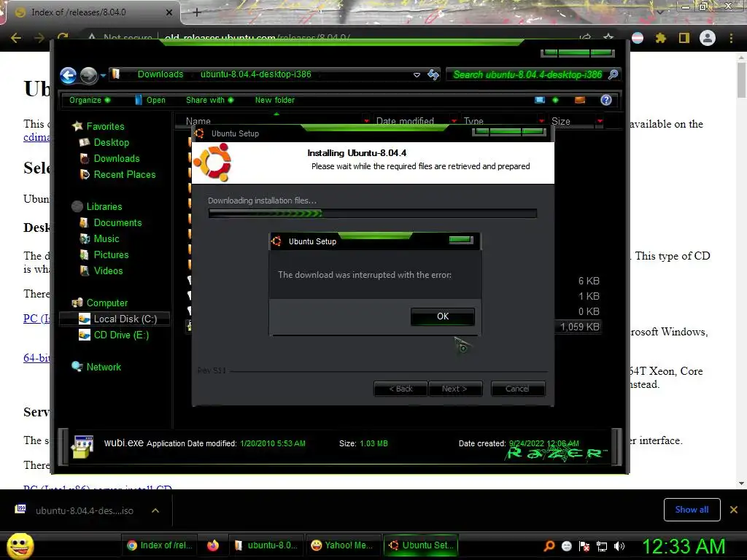Screen dimensions: 747x560
Task: Click the volume speaker tray icon
Action: (619, 546)
